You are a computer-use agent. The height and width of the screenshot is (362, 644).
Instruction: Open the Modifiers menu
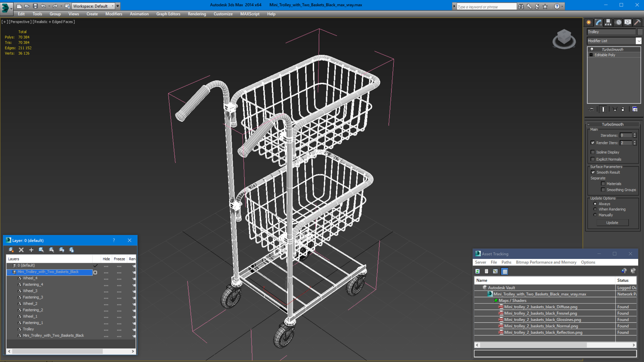click(x=114, y=14)
